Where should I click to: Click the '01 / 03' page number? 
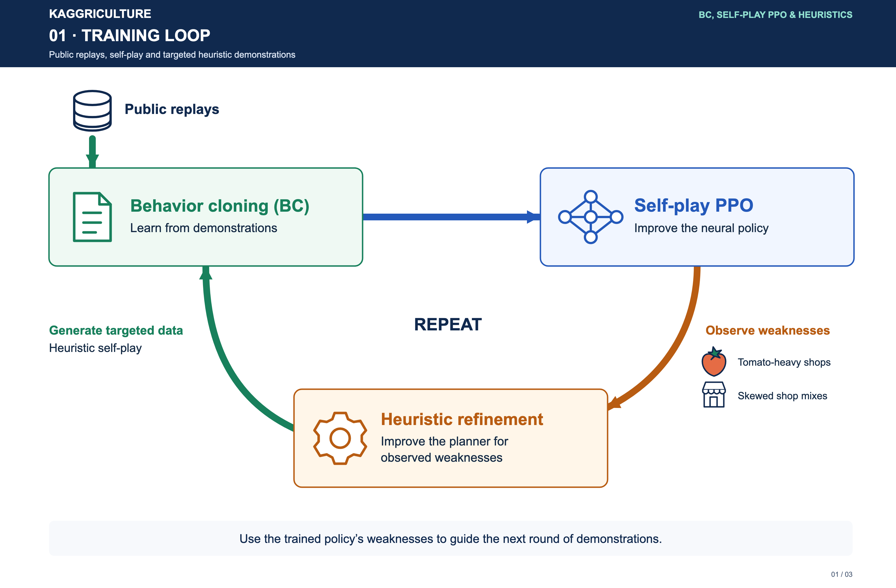842,575
